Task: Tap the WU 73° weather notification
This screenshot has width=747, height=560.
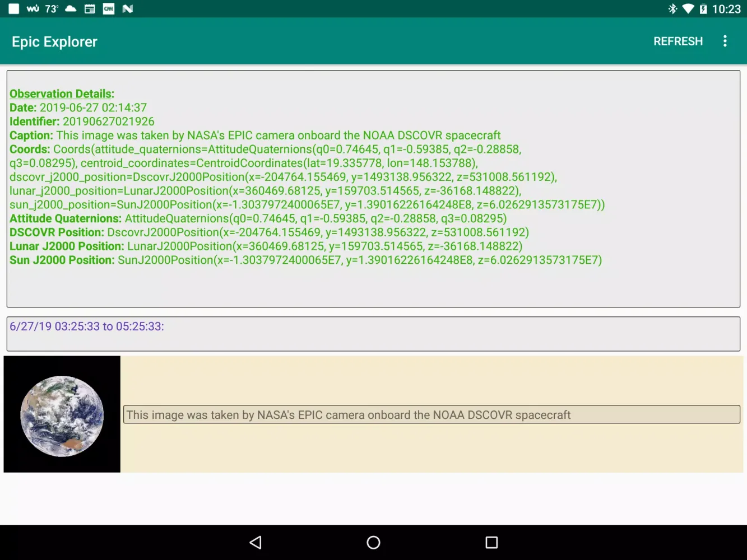Action: point(43,8)
